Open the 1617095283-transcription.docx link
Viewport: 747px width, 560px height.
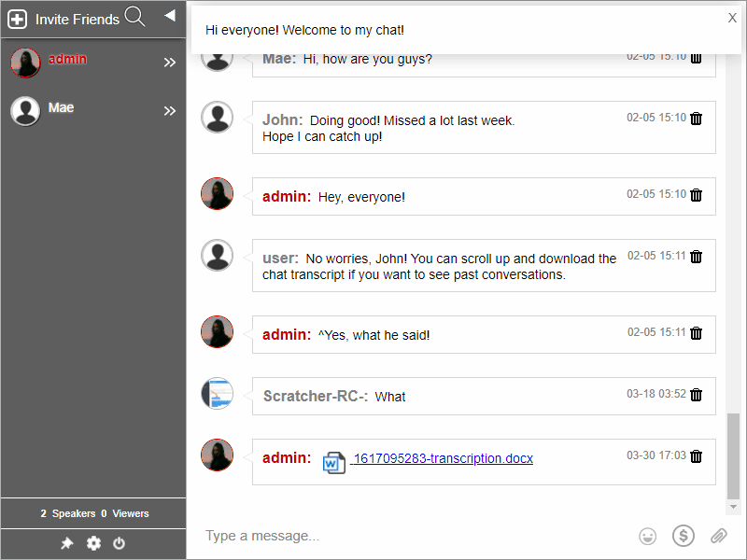tap(443, 458)
